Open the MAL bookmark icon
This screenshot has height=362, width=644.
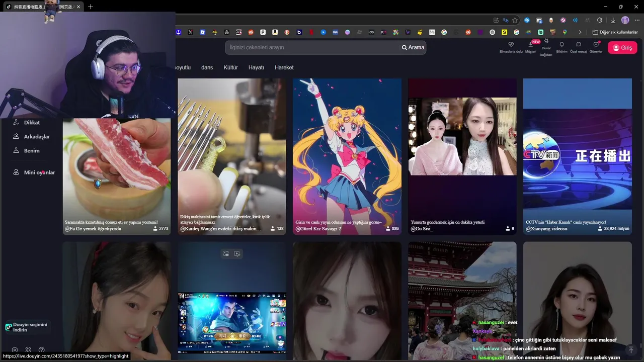pos(336,32)
